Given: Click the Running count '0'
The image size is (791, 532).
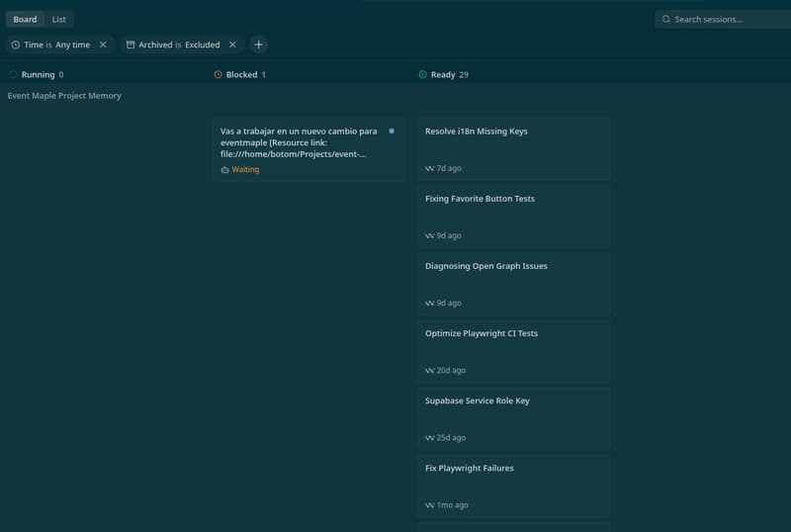Looking at the screenshot, I should click(x=61, y=75).
